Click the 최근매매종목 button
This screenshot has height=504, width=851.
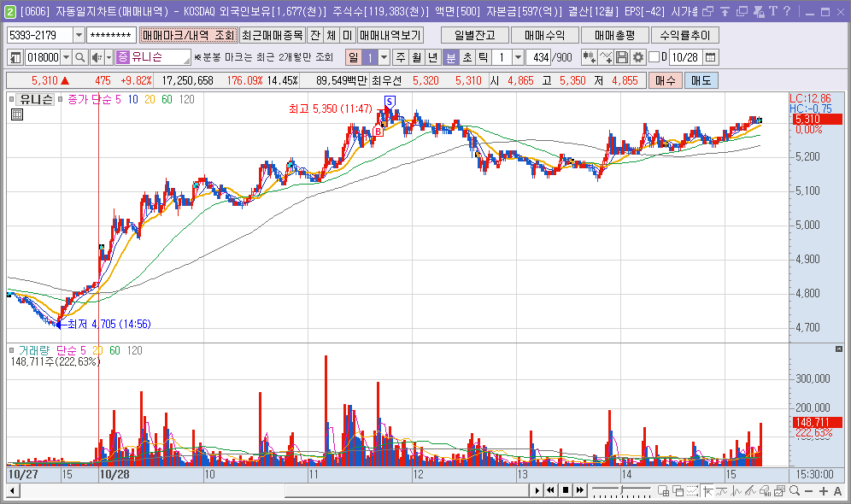click(x=273, y=35)
